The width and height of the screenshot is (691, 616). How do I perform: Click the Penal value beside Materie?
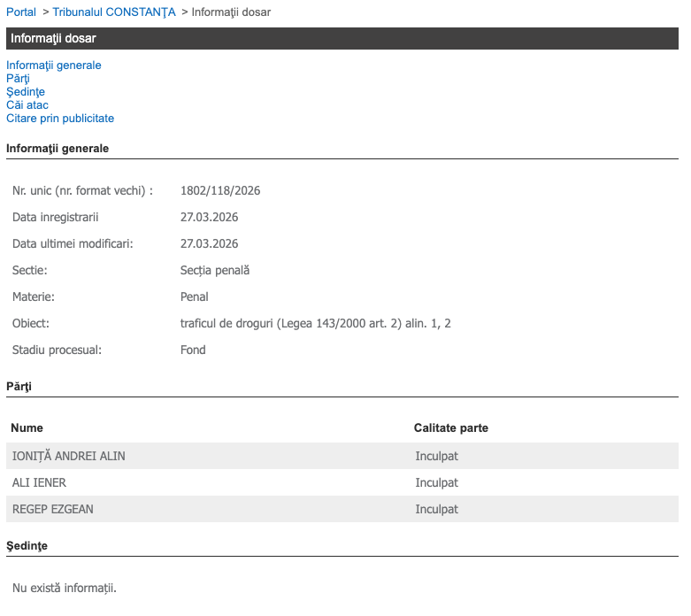tap(195, 297)
